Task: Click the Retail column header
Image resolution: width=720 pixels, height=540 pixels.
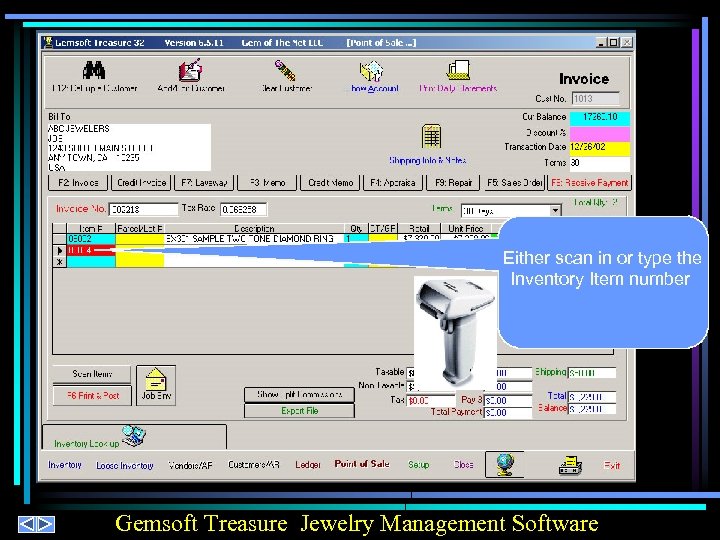Action: (x=419, y=228)
